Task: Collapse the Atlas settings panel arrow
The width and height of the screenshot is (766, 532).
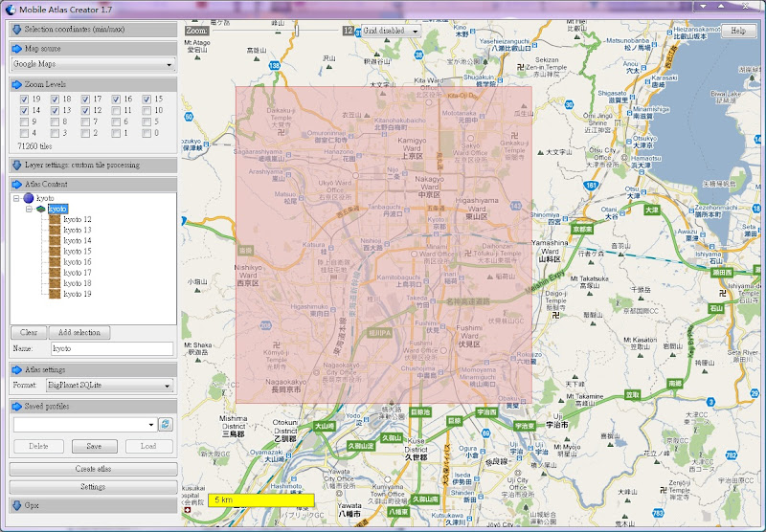Action: click(x=16, y=369)
